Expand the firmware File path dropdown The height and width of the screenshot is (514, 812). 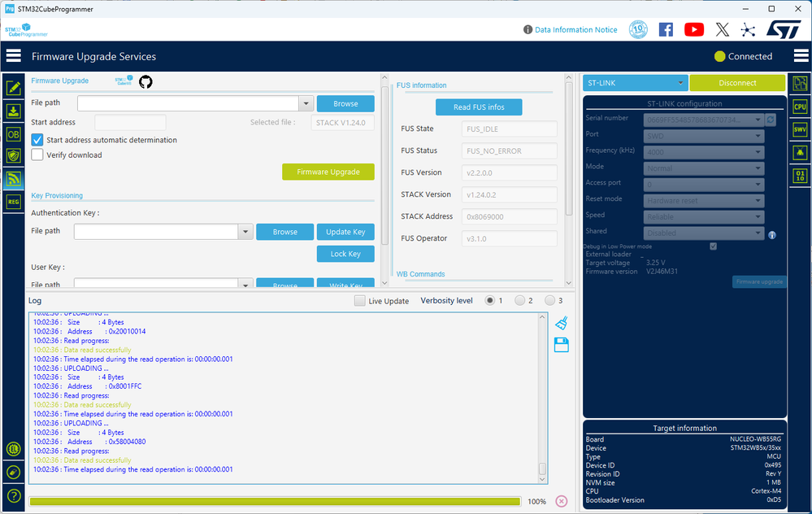tap(306, 103)
